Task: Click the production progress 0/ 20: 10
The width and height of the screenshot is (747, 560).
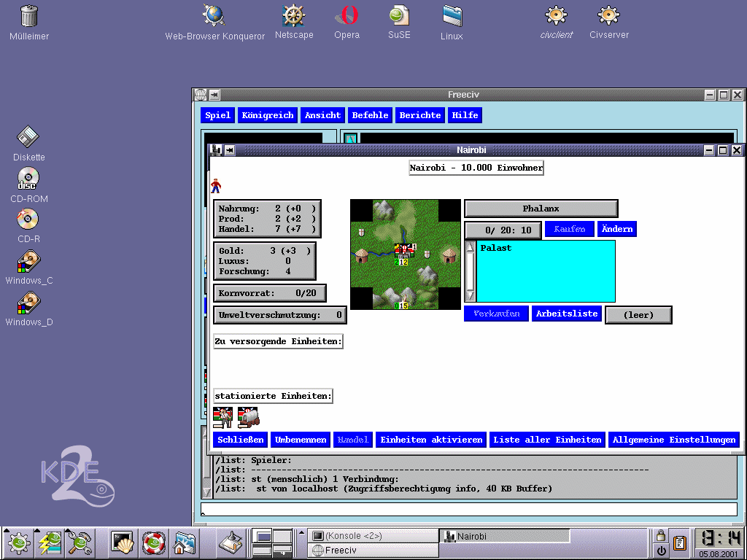Action: 503,230
